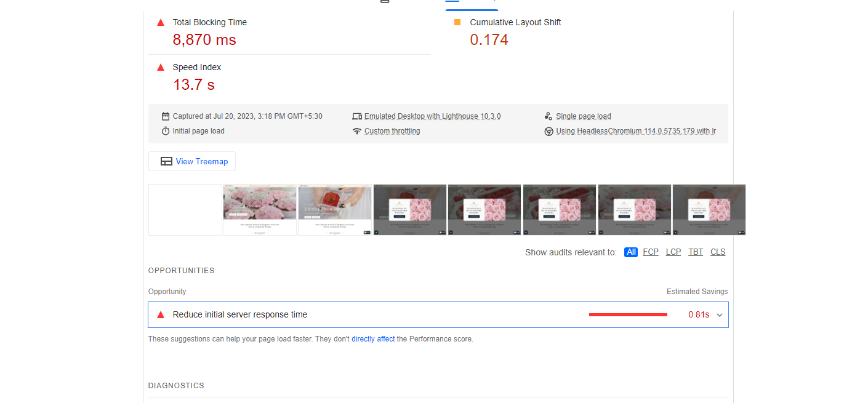The height and width of the screenshot is (403, 868).
Task: Click the Initial page load text
Action: (199, 131)
